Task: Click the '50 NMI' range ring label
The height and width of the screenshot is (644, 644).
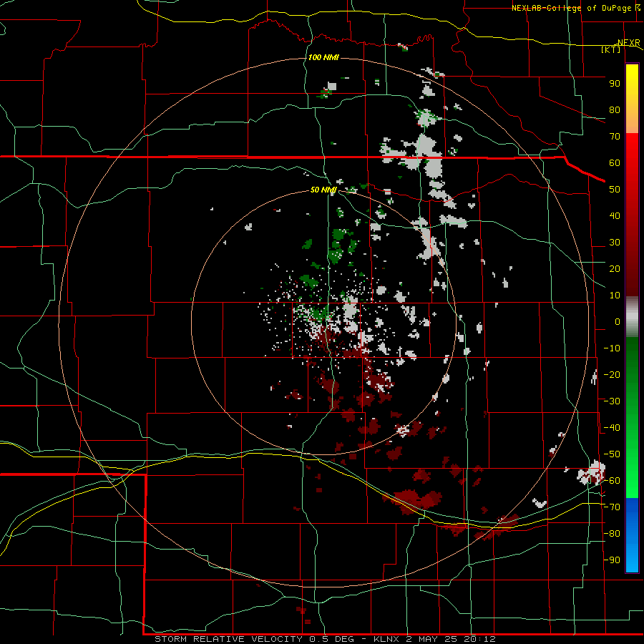Action: [323, 190]
